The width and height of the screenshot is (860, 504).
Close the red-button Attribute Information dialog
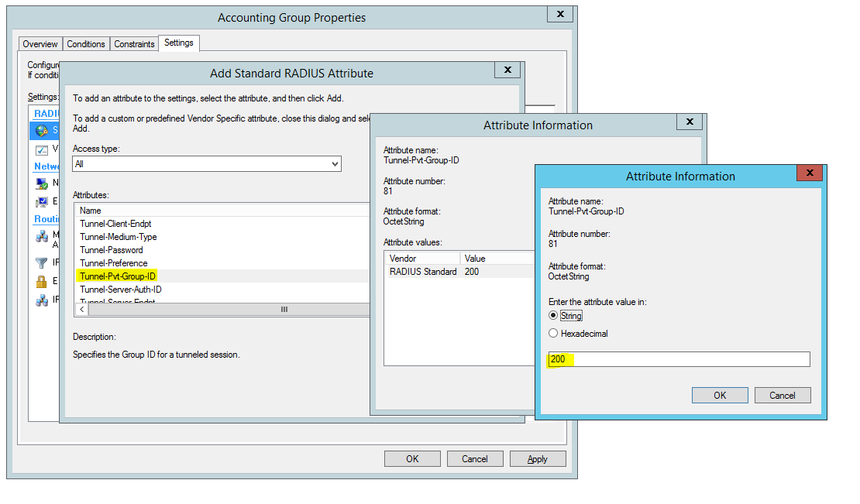(810, 173)
